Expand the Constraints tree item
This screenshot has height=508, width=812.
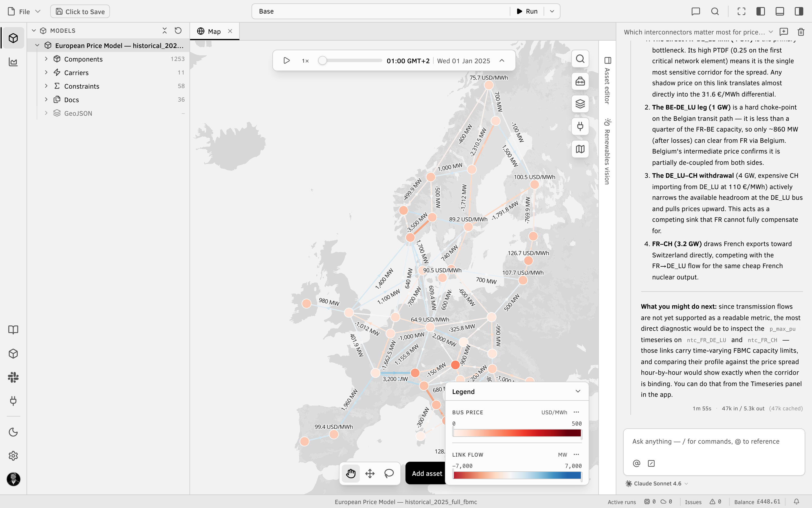pos(46,86)
